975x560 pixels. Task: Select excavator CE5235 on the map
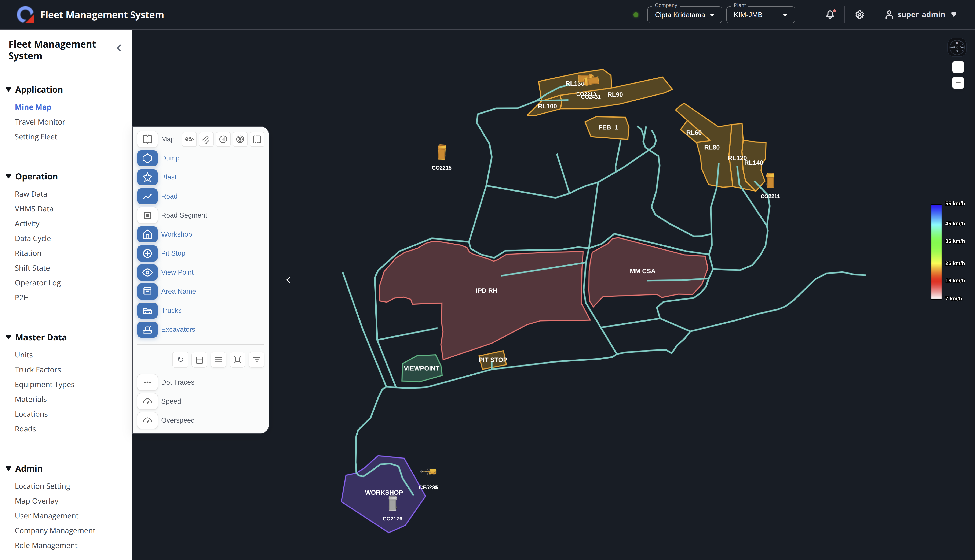[428, 472]
